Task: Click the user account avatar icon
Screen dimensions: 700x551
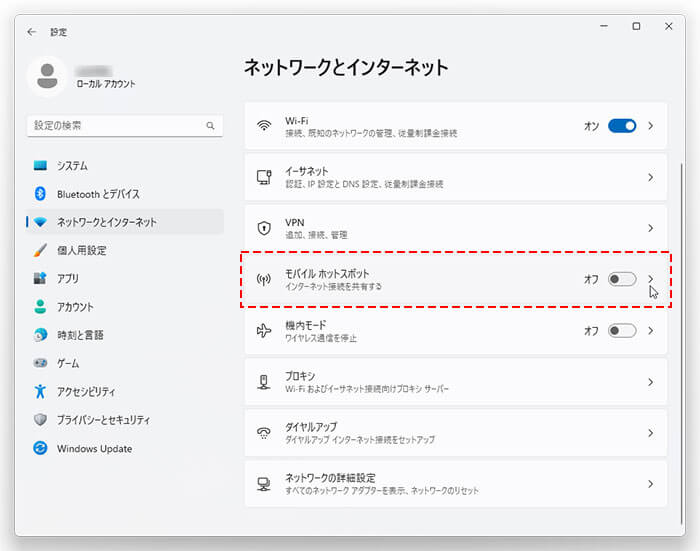Action: pyautogui.click(x=47, y=76)
